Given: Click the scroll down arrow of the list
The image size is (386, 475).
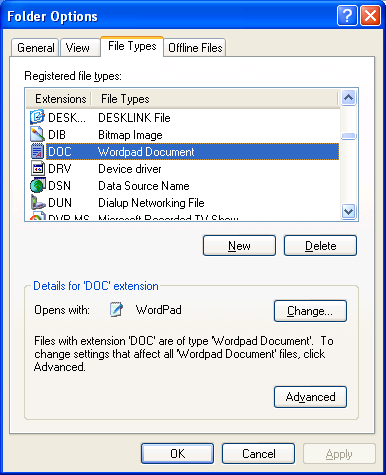Looking at the screenshot, I should [x=349, y=211].
